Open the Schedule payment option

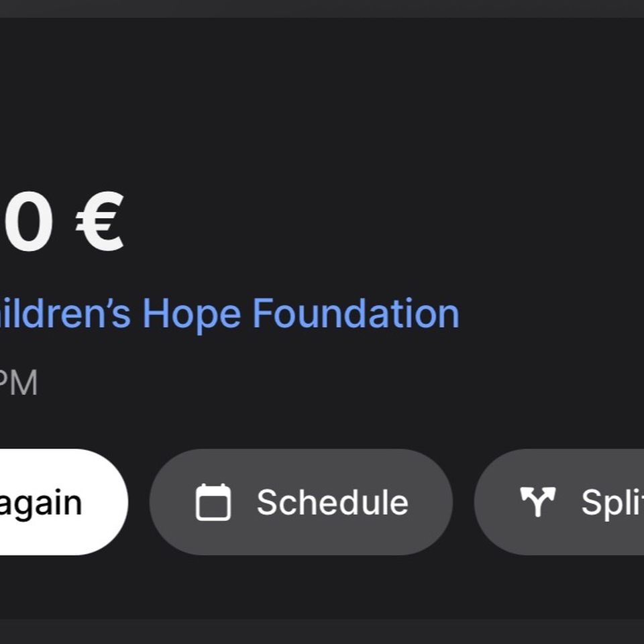coord(301,502)
